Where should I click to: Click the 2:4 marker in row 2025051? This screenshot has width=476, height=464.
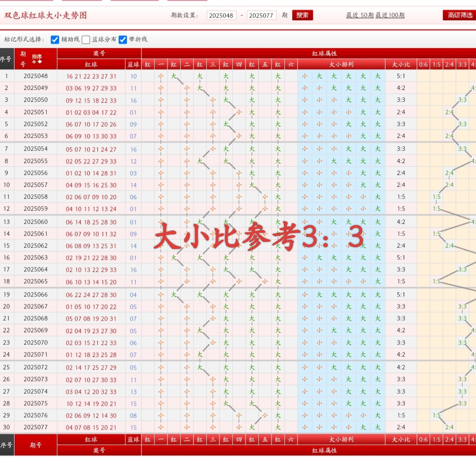point(449,112)
